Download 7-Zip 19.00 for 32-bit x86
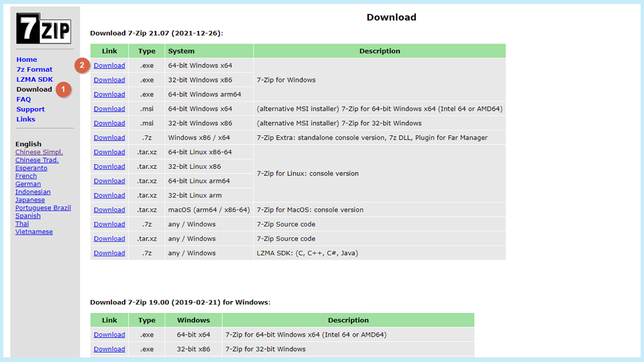Image resolution: width=644 pixels, height=362 pixels. (x=109, y=349)
